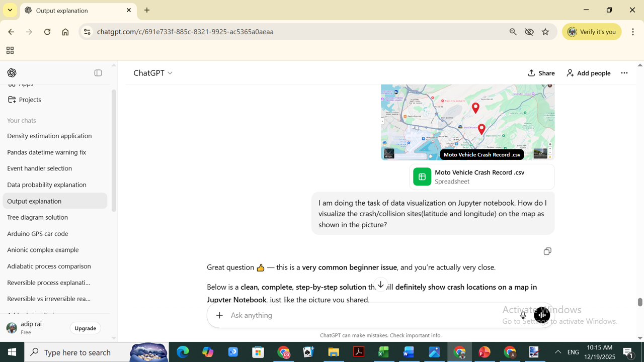Open the ChatGPT model selector dropdown
This screenshot has width=644, height=362.
153,73
